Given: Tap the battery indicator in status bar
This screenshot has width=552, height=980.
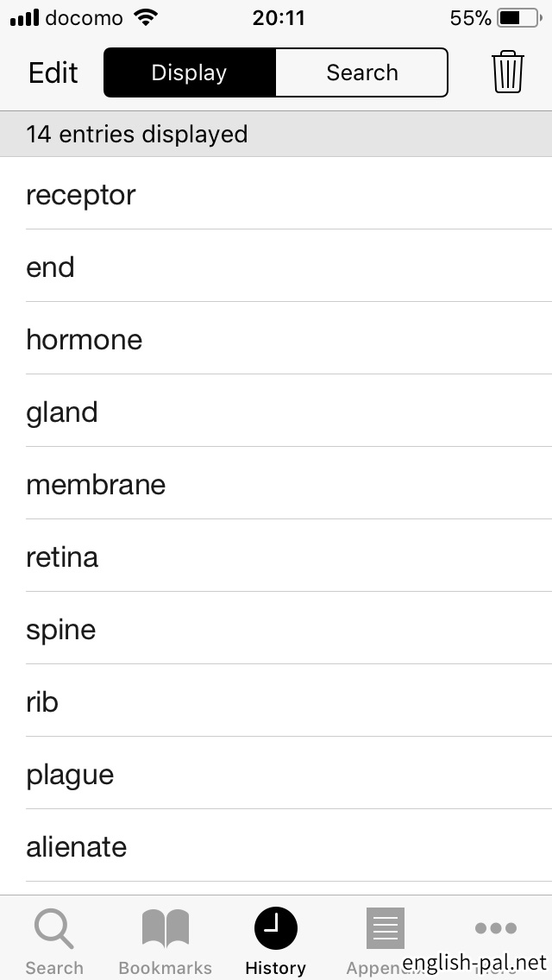Looking at the screenshot, I should (517, 18).
